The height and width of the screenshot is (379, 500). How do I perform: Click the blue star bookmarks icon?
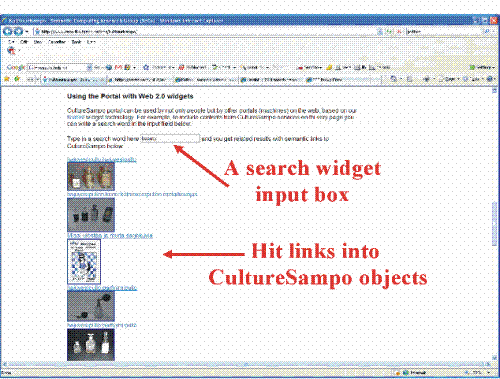click(146, 67)
